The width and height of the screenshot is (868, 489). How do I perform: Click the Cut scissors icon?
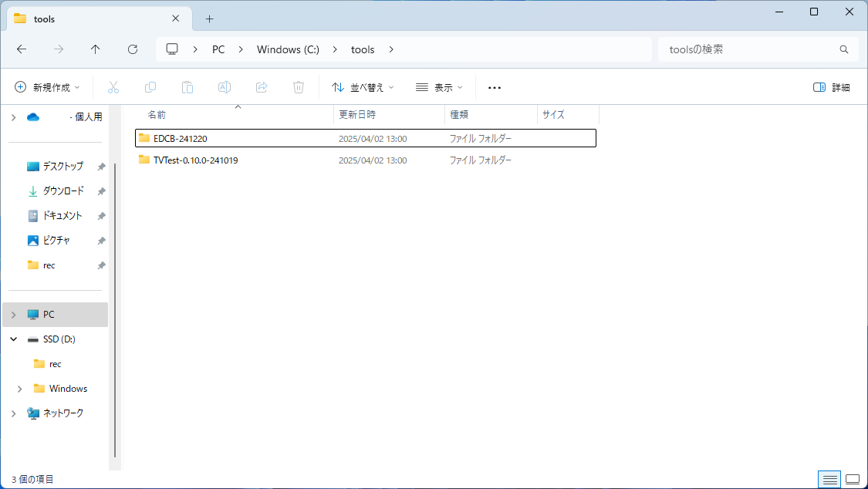pos(113,87)
